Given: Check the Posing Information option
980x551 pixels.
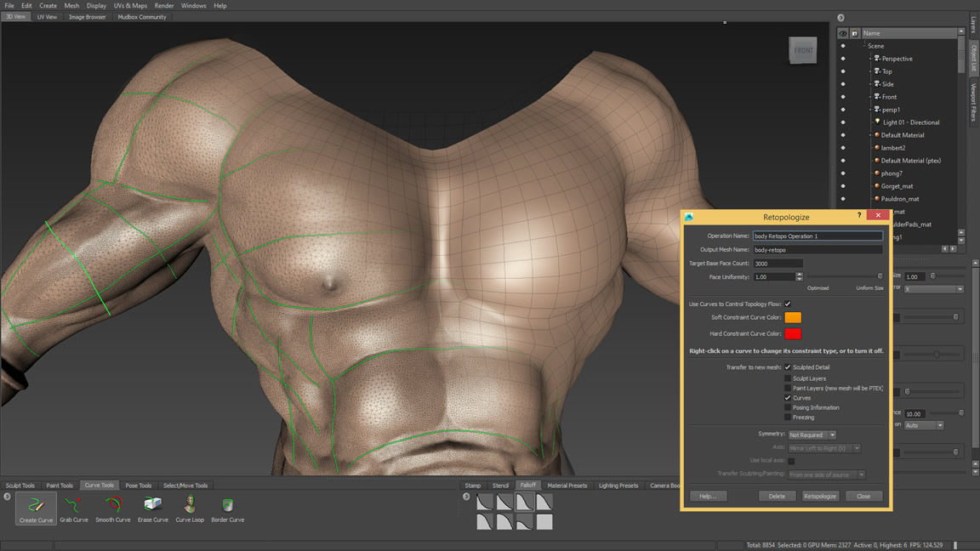Looking at the screenshot, I should coord(787,407).
